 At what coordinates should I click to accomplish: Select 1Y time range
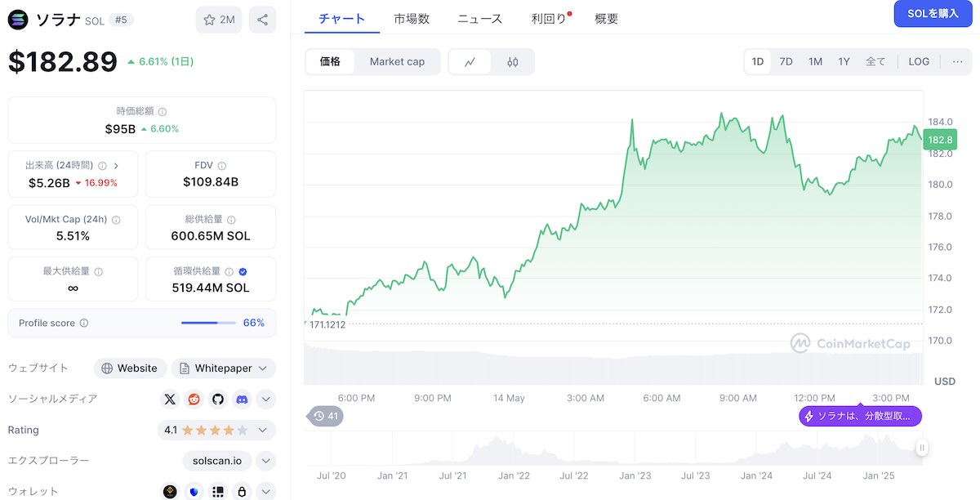tap(844, 62)
